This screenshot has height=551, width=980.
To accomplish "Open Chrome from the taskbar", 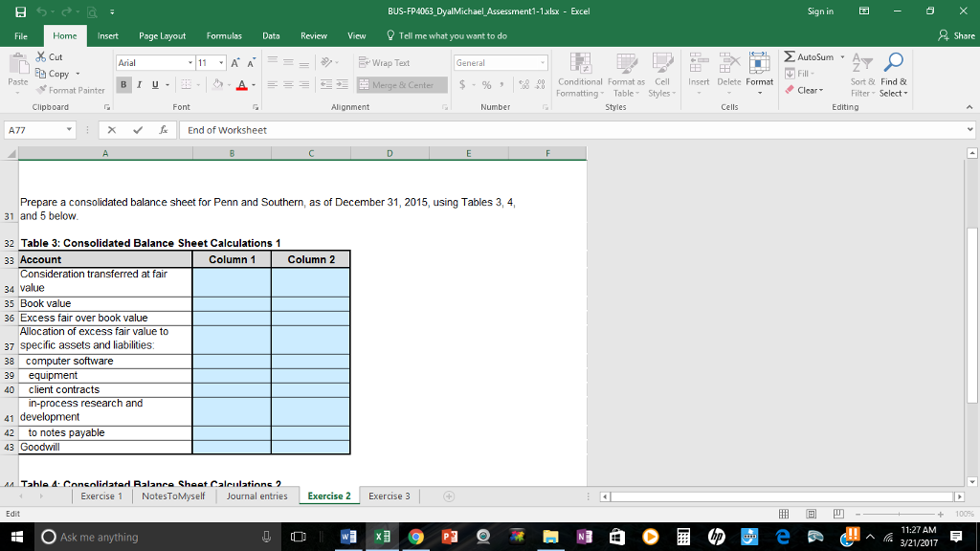I will [x=415, y=537].
